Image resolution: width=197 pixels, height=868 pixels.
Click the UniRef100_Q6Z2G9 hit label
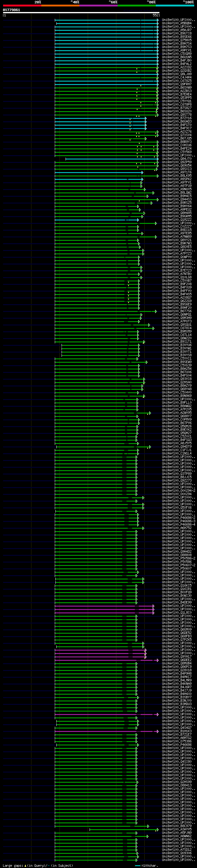coord(177,301)
